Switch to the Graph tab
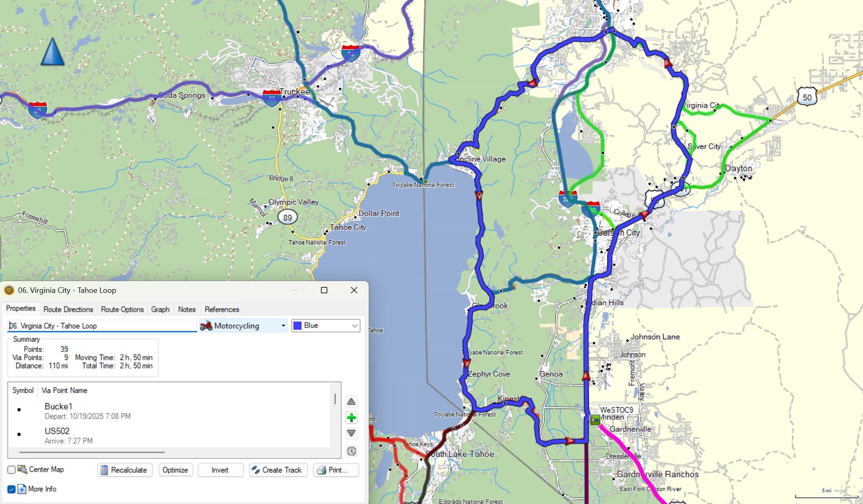This screenshot has width=863, height=504. click(160, 309)
